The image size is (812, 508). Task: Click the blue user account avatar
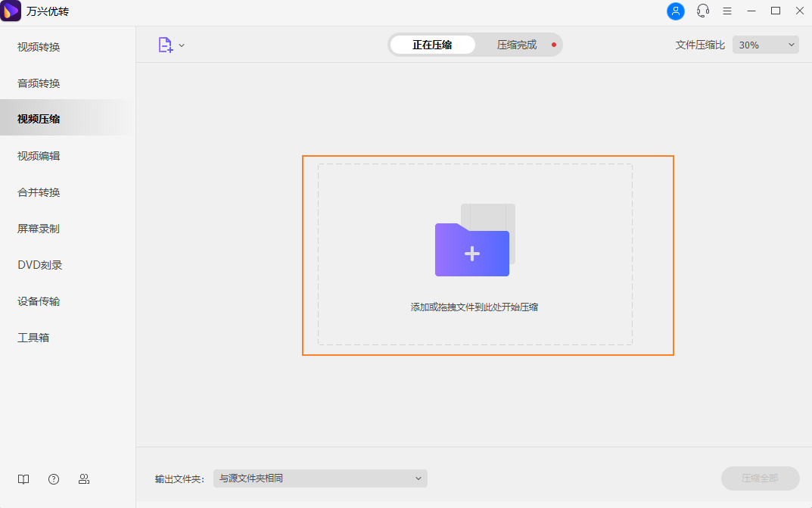pos(675,11)
